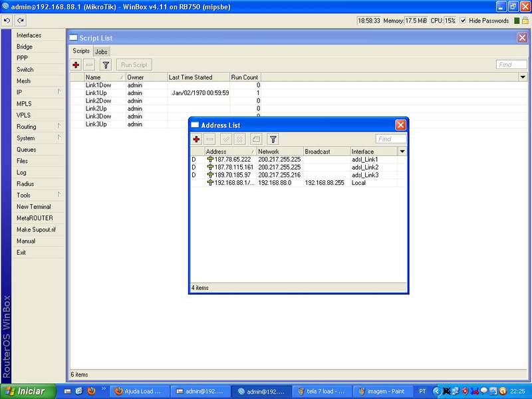Click the redo arrow in WinBox toolbar
The image size is (532, 399).
21,21
